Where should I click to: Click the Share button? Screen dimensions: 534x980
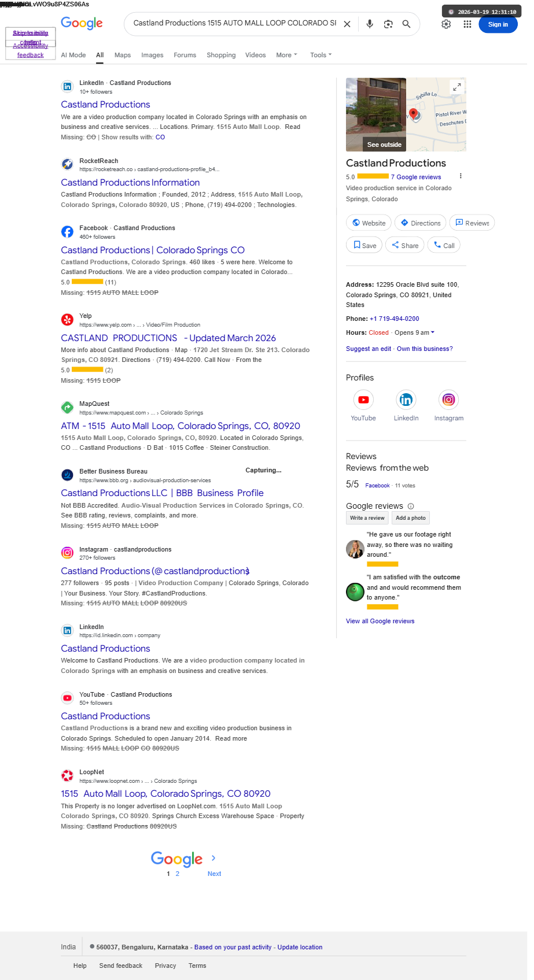(x=404, y=245)
